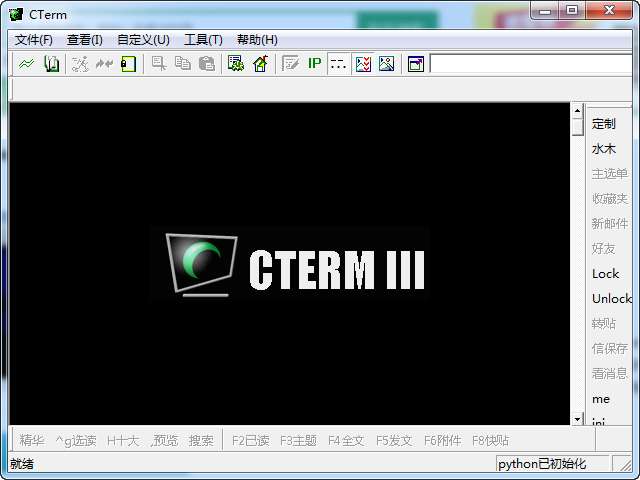Click the F8快贴 bottom bar button

point(490,440)
